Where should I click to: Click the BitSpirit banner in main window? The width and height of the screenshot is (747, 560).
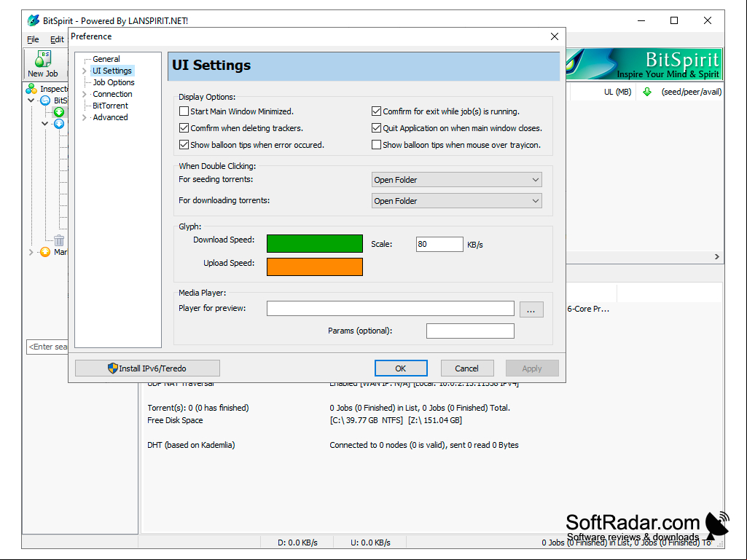644,64
